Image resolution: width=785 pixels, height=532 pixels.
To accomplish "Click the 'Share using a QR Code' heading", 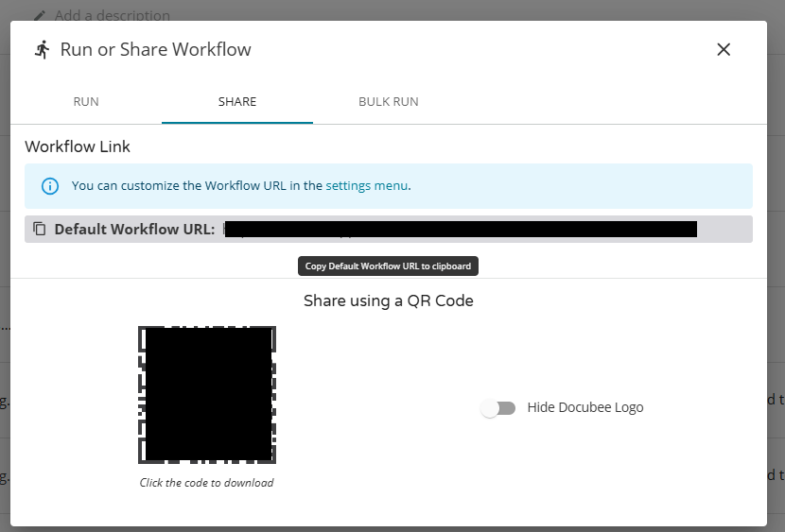I will (x=389, y=300).
